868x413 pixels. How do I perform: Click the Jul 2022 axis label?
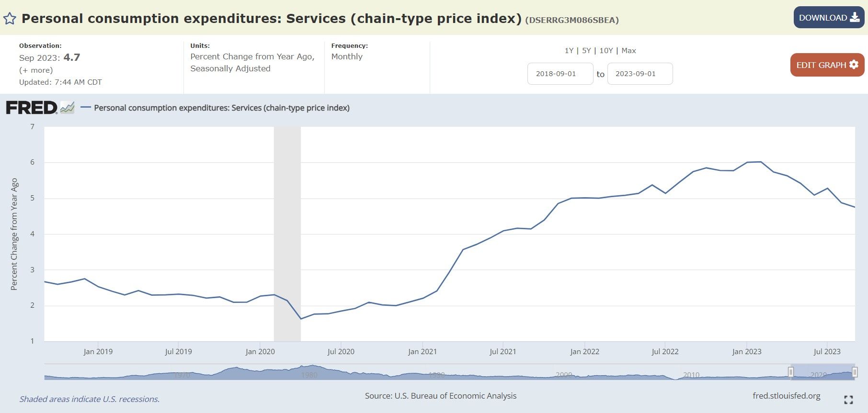tap(665, 351)
